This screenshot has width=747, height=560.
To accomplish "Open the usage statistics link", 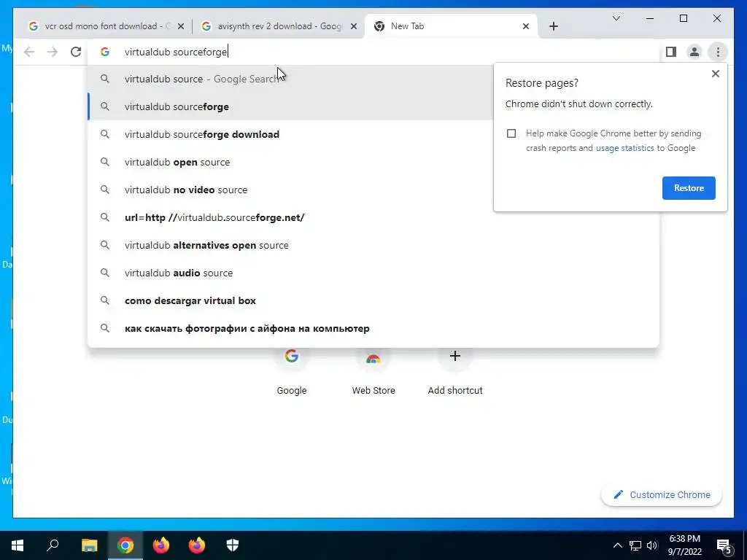I will pos(624,148).
